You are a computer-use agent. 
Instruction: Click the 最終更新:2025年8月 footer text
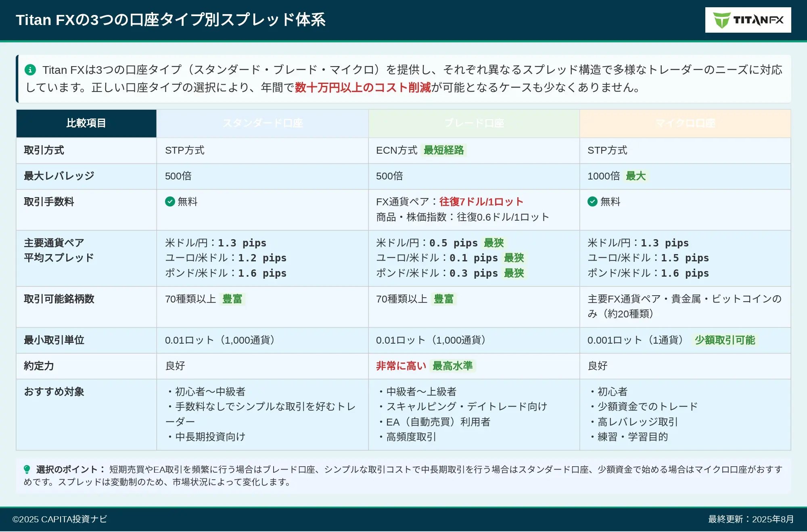(x=751, y=519)
